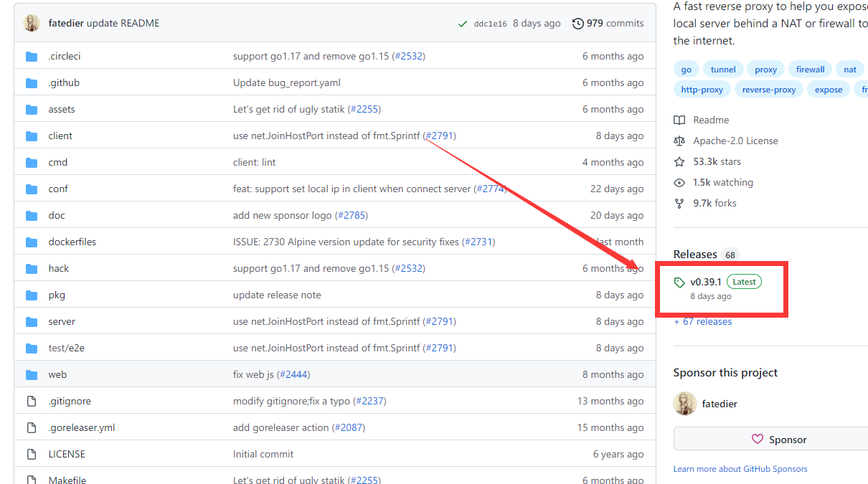Click the Readme book icon
The width and height of the screenshot is (868, 484).
tap(679, 120)
